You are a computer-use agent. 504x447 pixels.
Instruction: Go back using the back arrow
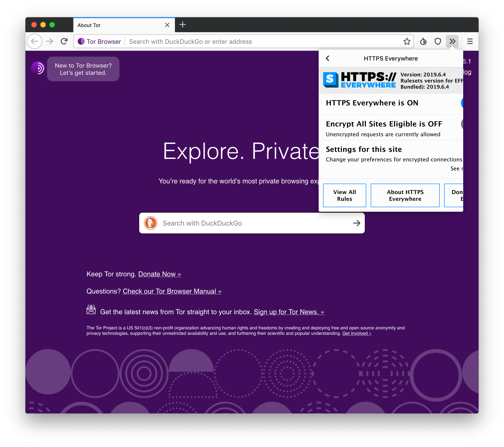coord(34,41)
